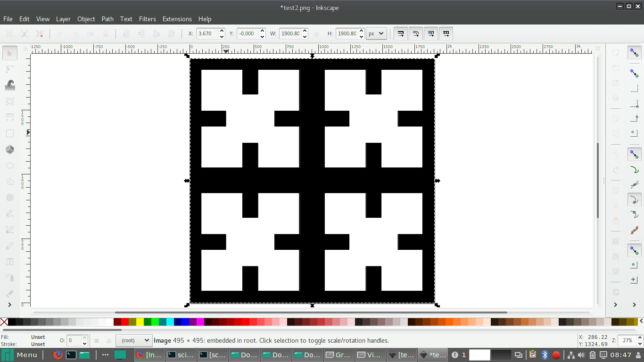Toggle the top snap-enable button
The width and height of the screenshot is (644, 362).
point(634,53)
